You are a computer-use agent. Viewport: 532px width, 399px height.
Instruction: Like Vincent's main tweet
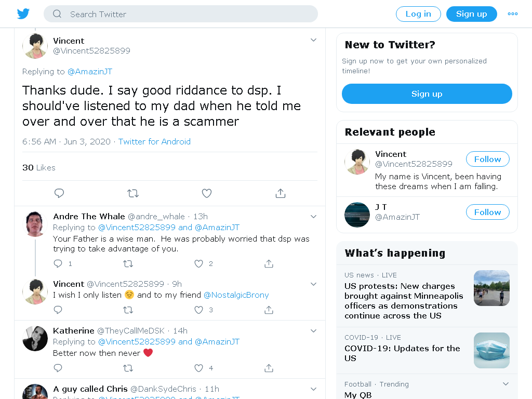click(207, 193)
